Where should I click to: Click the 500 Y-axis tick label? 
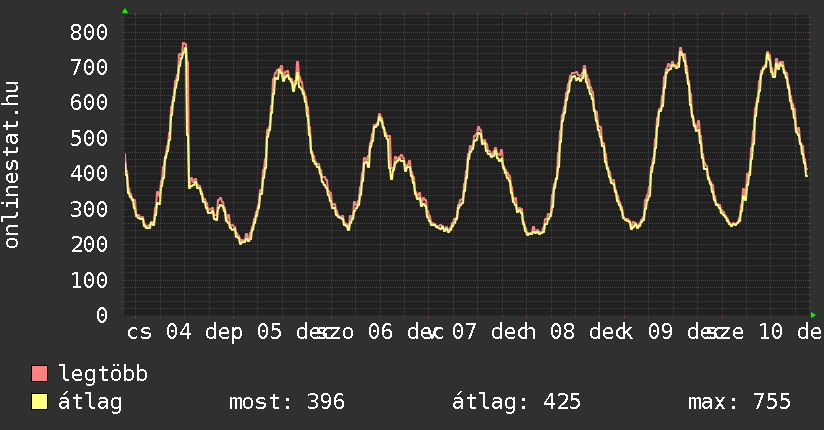tap(89, 138)
